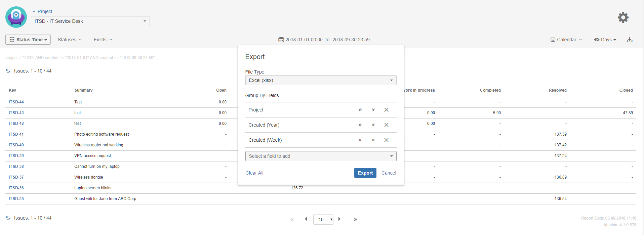
Task: Change the page size dropdown from 10
Action: tap(323, 220)
